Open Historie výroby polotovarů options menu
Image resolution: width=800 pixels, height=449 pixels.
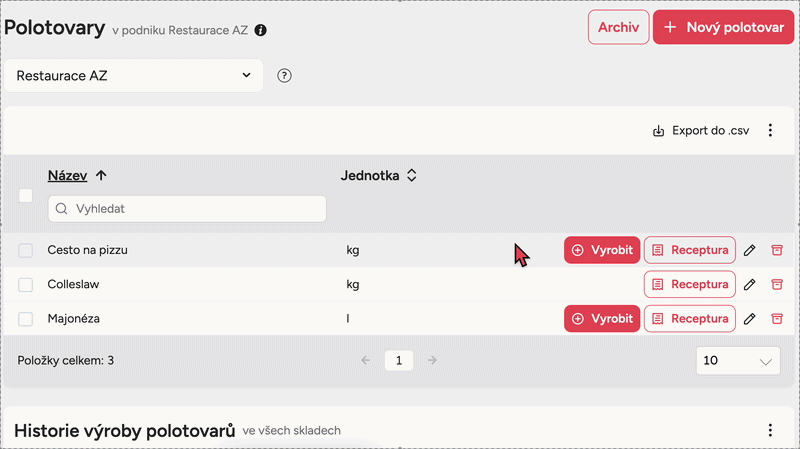770,430
